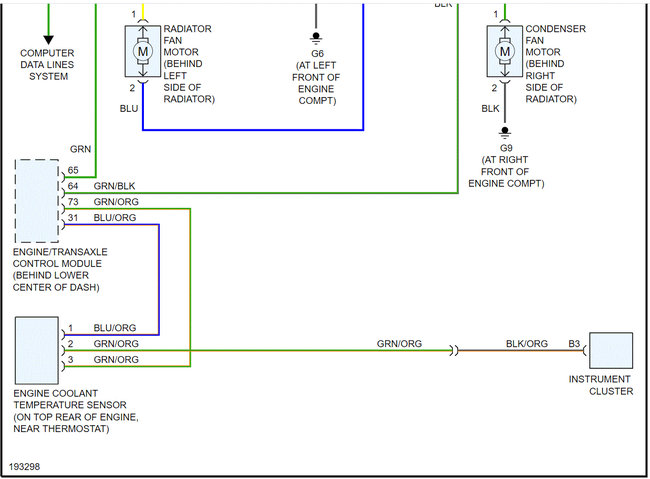This screenshot has height=479, width=650.
Task: Click the instrument cluster component box
Action: [x=611, y=350]
